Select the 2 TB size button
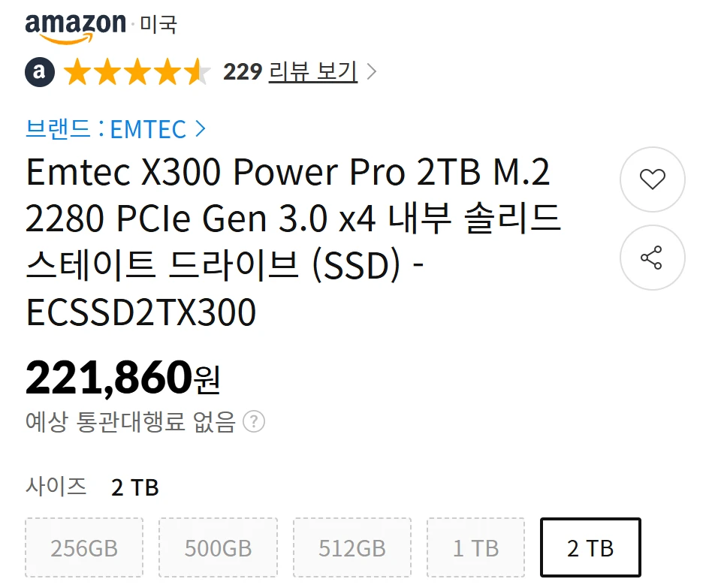This screenshot has width=712, height=588. coord(590,547)
